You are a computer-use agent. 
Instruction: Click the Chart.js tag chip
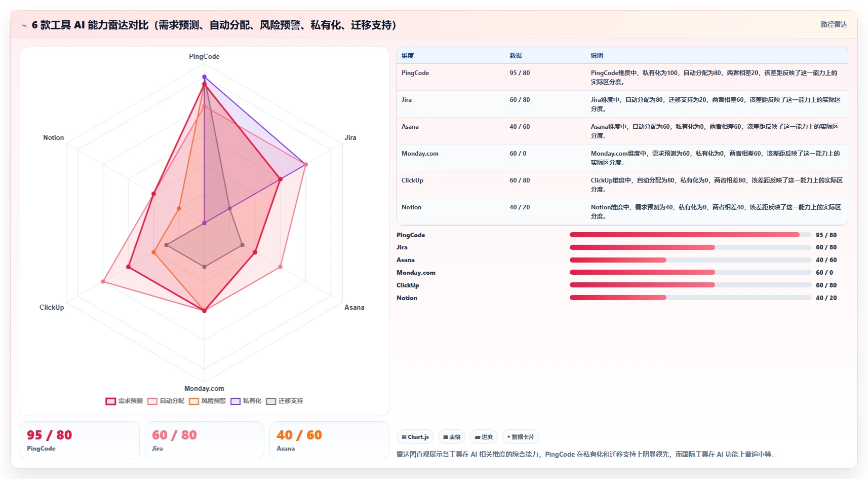click(x=415, y=437)
